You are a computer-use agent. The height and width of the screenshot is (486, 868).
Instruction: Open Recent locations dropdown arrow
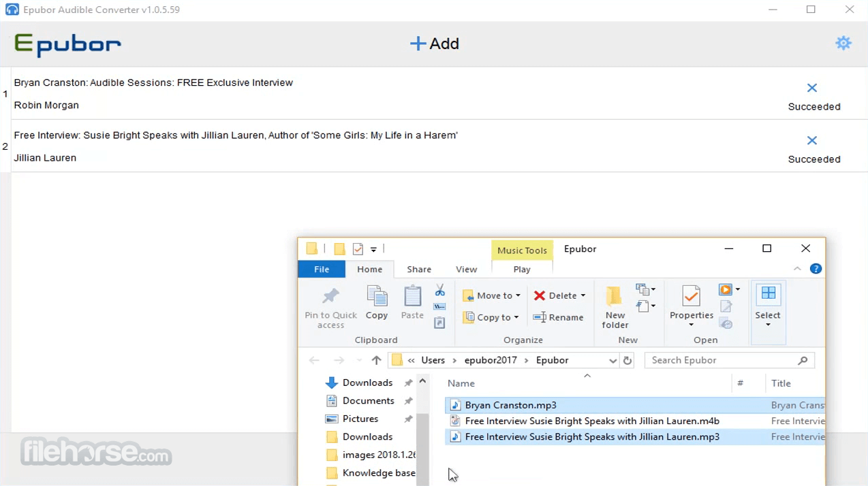coord(359,361)
